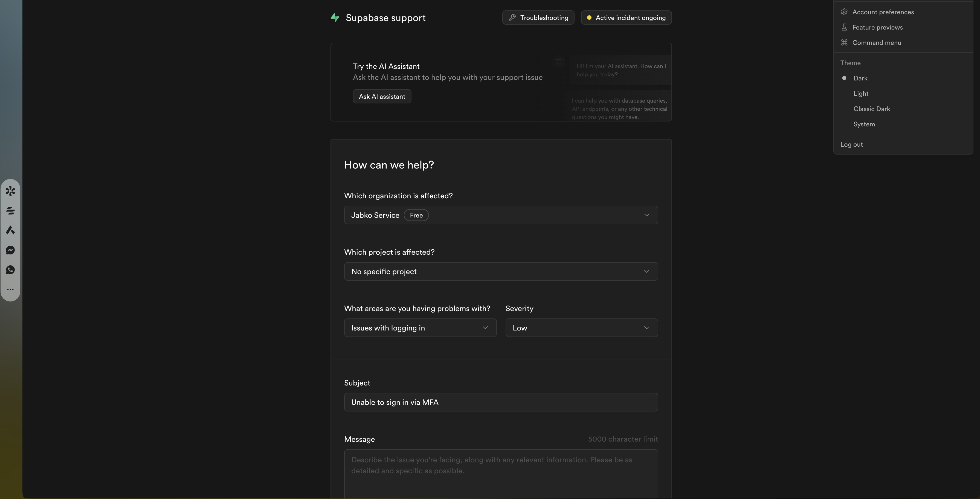
Task: Click the flask icon beside Feature previews
Action: [844, 27]
